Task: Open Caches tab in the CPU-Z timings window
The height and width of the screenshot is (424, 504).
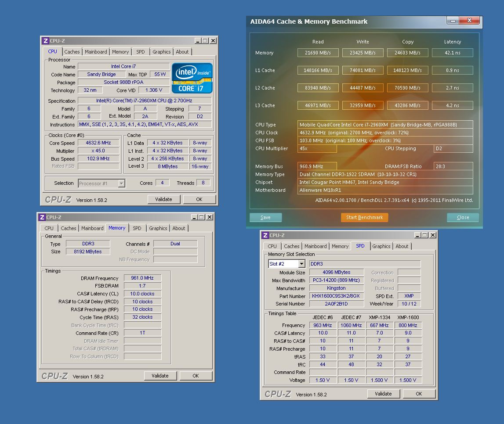Action: pos(68,228)
